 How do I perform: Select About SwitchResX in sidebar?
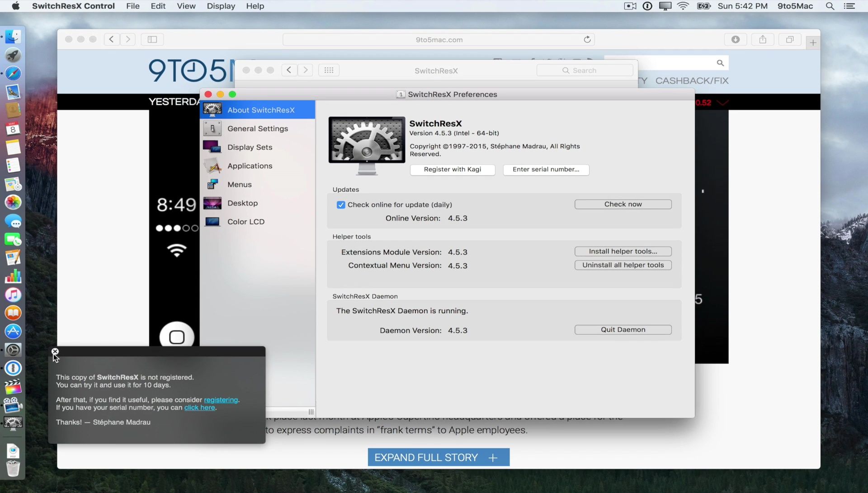(x=257, y=110)
